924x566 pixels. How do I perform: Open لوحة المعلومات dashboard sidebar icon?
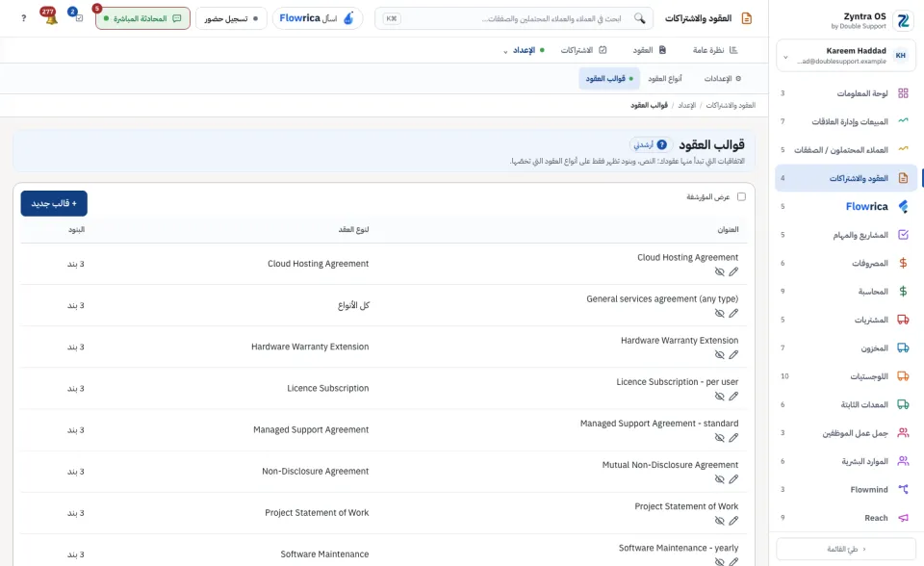point(903,93)
